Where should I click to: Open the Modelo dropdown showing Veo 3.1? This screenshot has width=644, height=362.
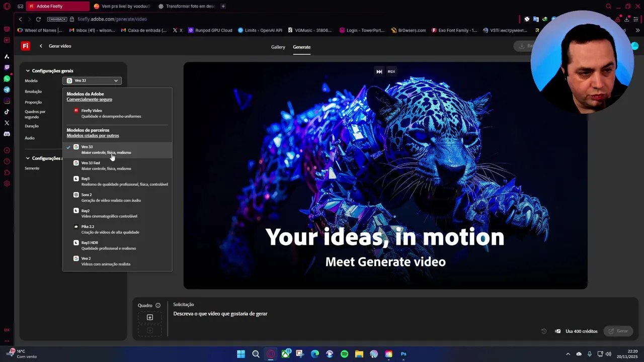pos(92,80)
